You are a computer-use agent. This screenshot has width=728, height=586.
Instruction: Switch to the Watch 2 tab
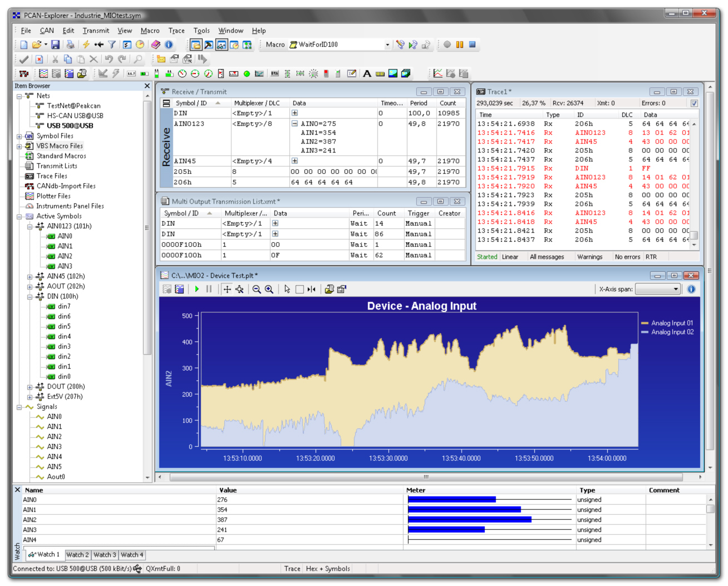tap(77, 555)
